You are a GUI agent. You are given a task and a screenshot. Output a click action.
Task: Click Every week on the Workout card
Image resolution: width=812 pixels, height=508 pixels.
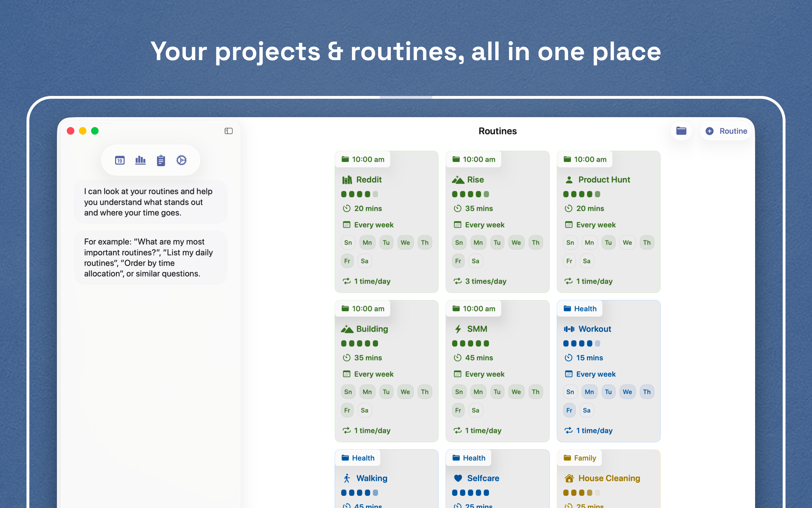click(x=596, y=374)
